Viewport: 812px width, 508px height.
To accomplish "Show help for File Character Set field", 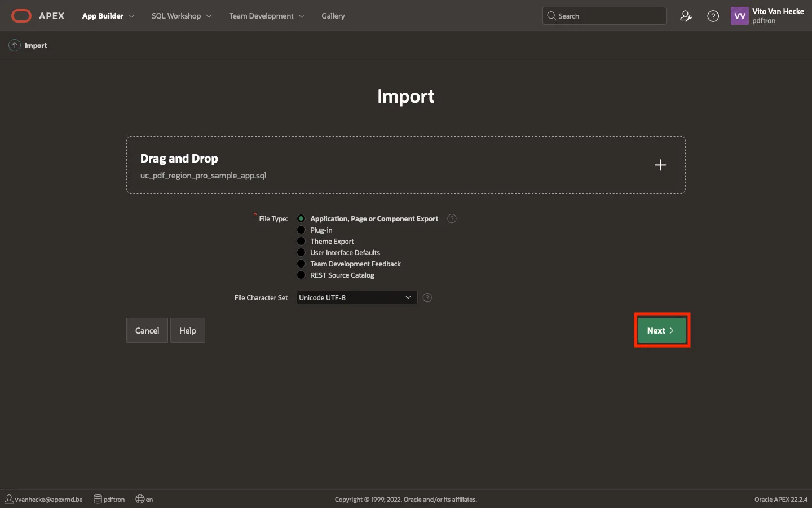I will (427, 297).
